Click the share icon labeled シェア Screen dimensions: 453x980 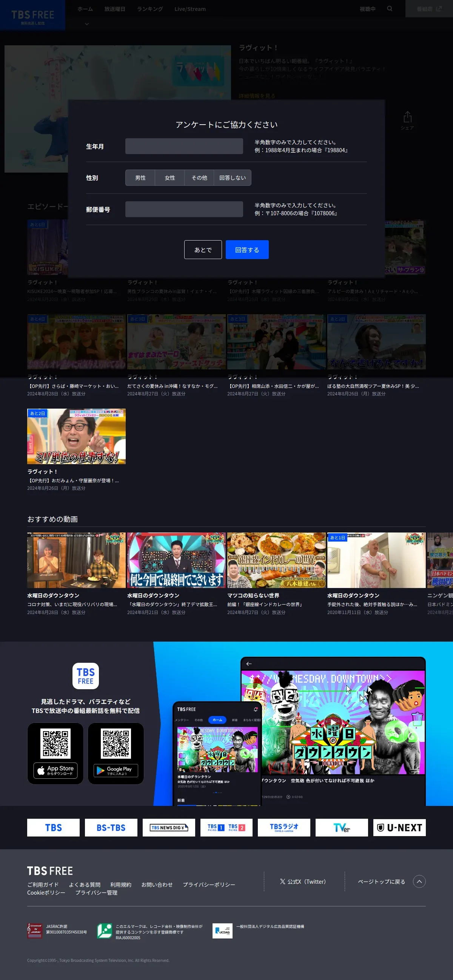click(407, 120)
